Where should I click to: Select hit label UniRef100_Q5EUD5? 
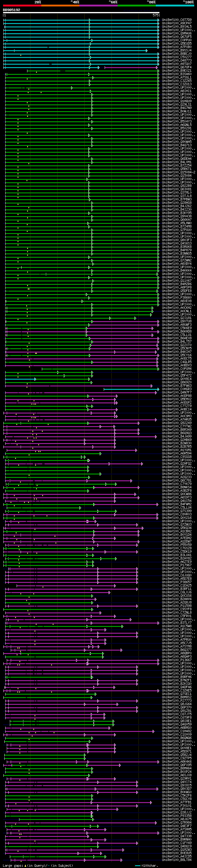click(x=177, y=43)
